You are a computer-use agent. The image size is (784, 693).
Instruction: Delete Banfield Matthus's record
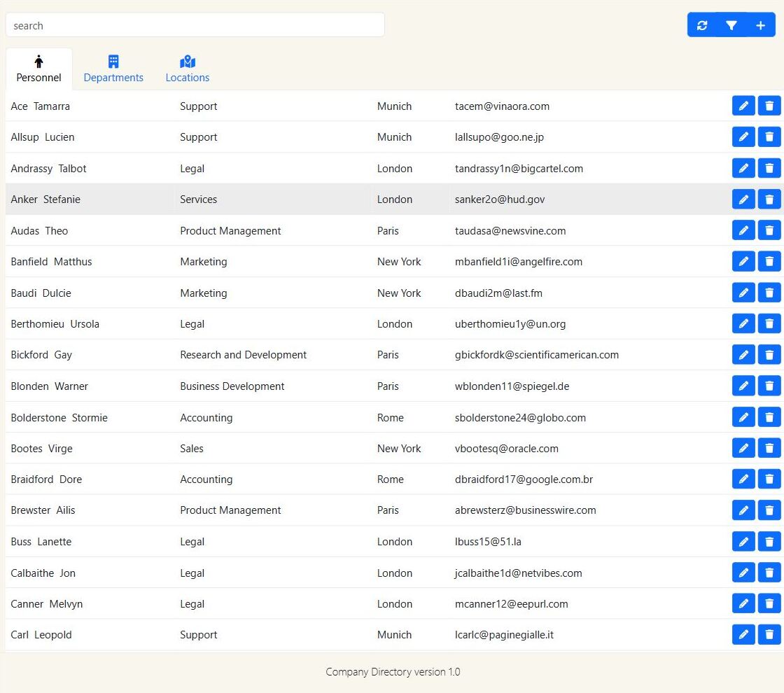(x=769, y=261)
